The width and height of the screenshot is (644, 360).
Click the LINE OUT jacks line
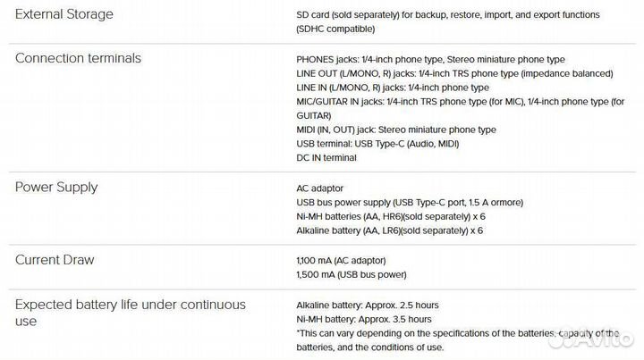(x=454, y=73)
